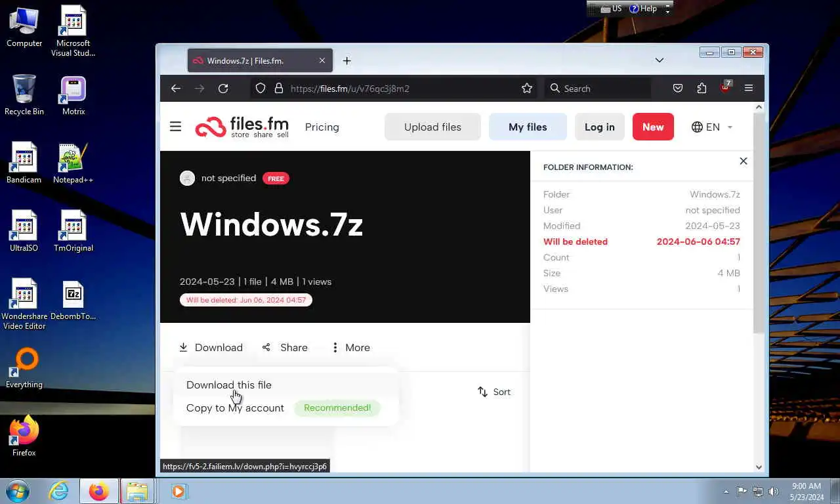Launch Internet Explorer from the taskbar
Screen dimensions: 840x504
point(58,491)
